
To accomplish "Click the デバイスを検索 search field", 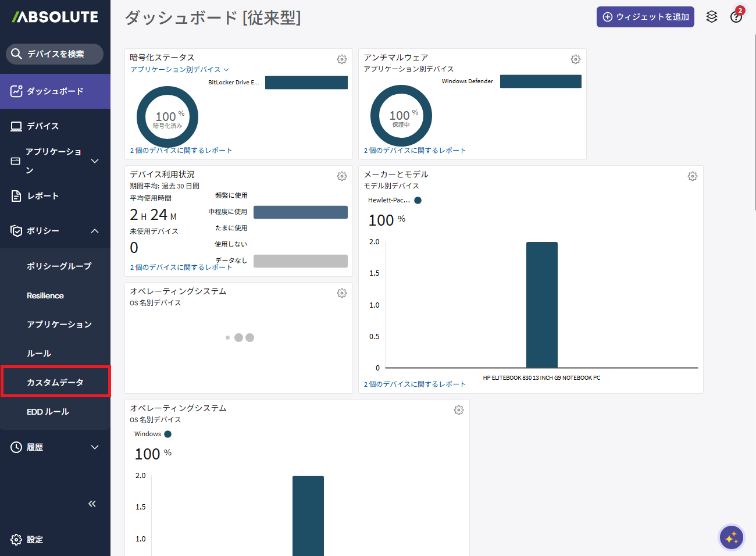I will pyautogui.click(x=55, y=54).
